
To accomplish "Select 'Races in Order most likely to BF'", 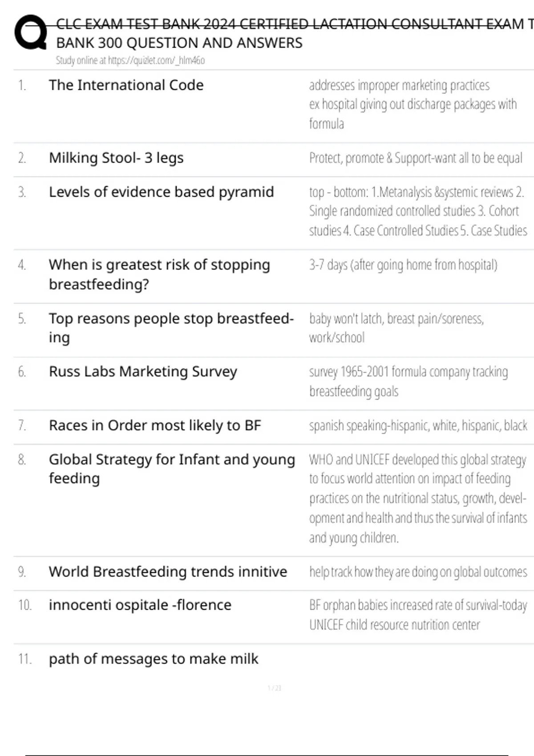I will pos(155,426).
